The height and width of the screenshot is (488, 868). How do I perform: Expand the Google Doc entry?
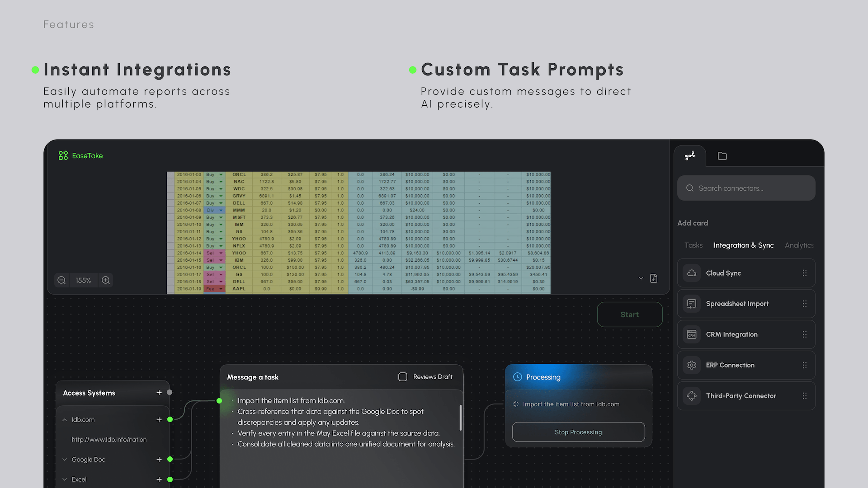pyautogui.click(x=65, y=460)
